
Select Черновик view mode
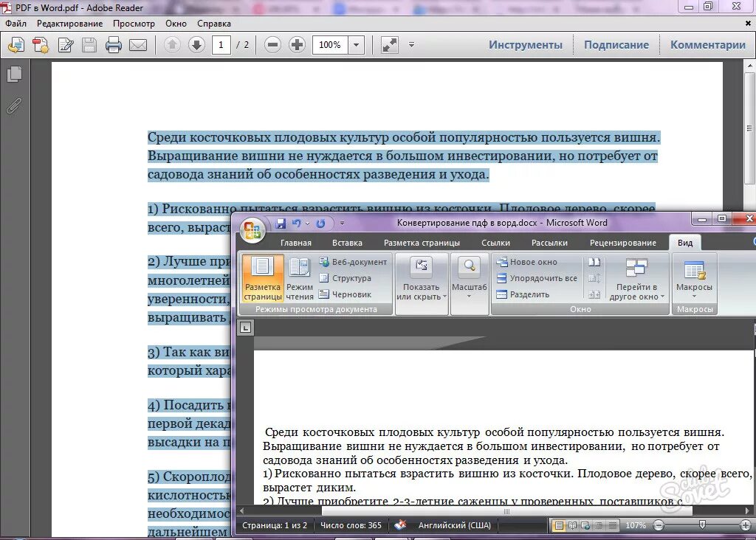click(x=346, y=294)
